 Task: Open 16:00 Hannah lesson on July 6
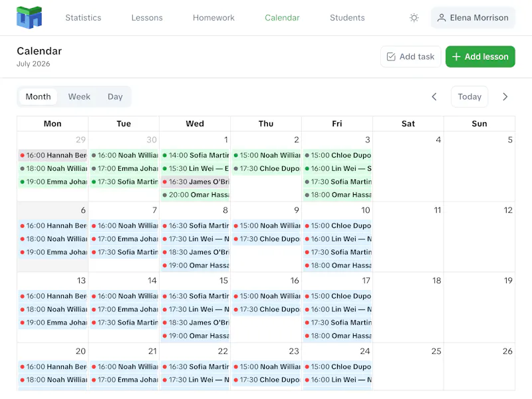(53, 225)
